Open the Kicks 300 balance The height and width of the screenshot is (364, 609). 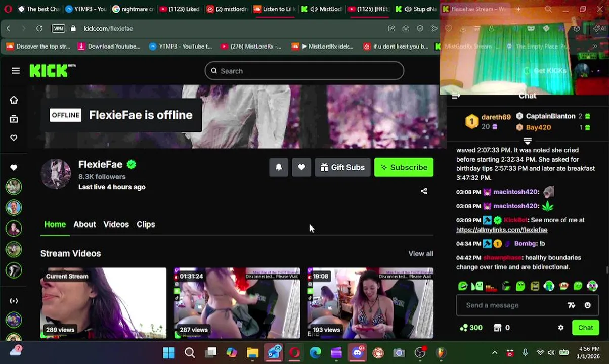click(x=470, y=328)
